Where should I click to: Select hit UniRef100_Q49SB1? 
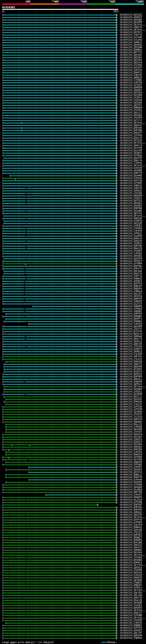point(131,20)
